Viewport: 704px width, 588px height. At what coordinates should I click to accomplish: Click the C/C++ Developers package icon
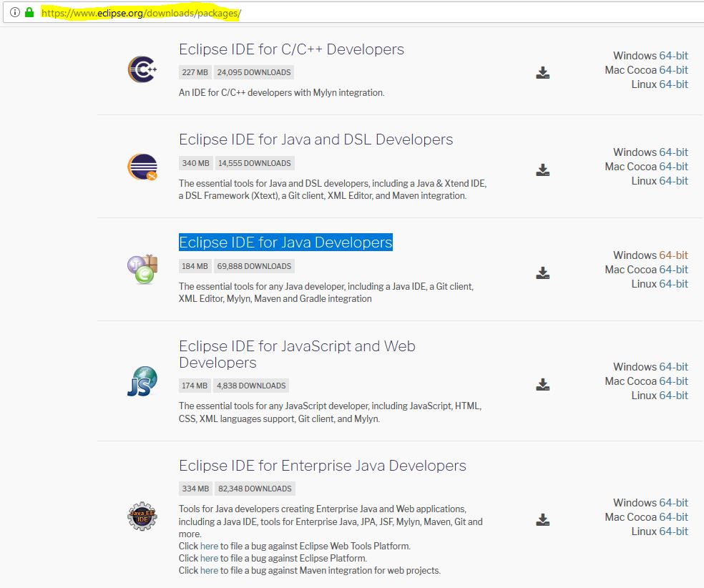[x=142, y=69]
